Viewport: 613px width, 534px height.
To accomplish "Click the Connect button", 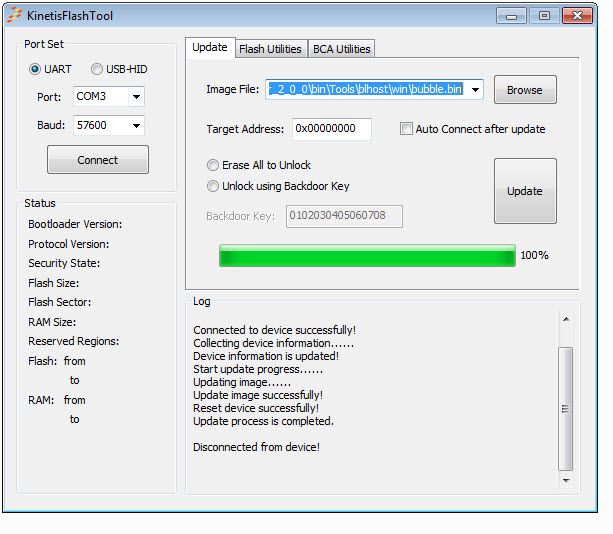I will point(98,159).
